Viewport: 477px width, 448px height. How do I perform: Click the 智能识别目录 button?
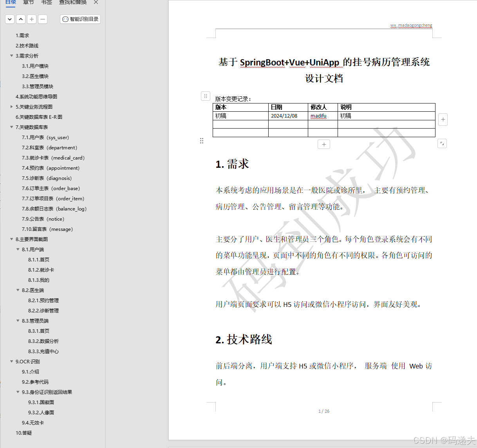click(80, 19)
